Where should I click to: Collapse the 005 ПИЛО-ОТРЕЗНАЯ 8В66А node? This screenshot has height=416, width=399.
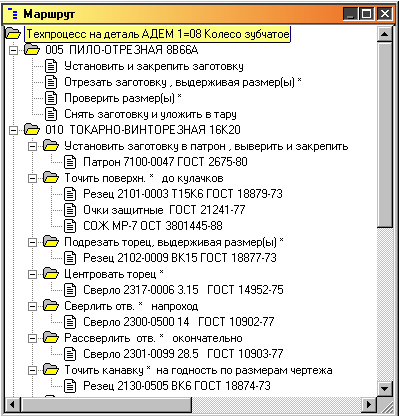[x=13, y=50]
